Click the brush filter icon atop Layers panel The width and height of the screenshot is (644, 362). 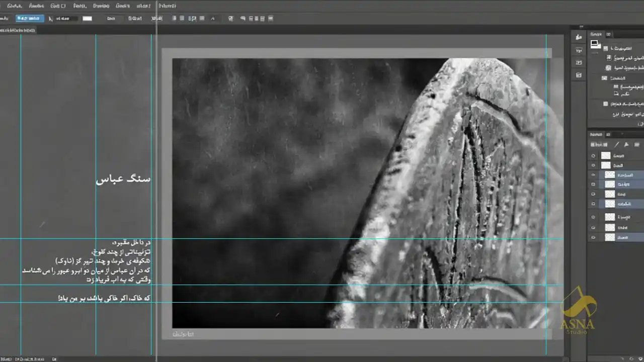point(617,145)
